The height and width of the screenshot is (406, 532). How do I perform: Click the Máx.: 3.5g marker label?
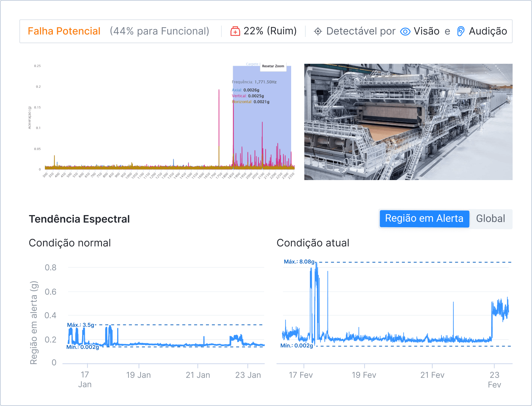click(81, 325)
